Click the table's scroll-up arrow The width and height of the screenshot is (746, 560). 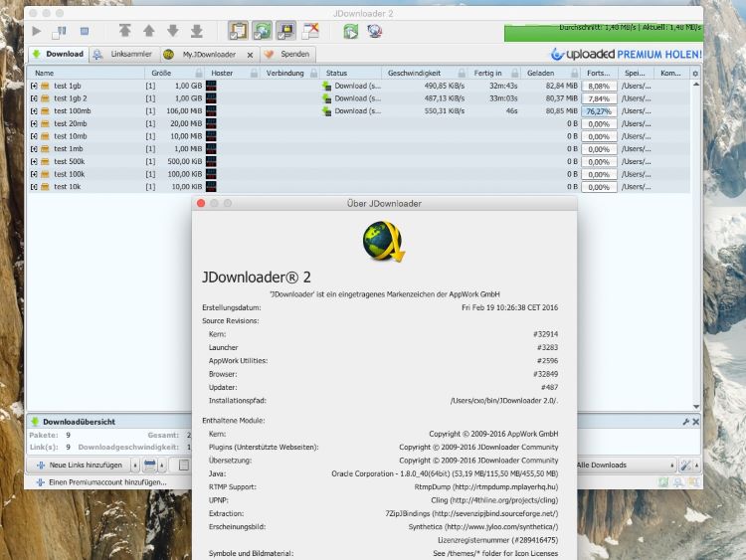pyautogui.click(x=696, y=85)
